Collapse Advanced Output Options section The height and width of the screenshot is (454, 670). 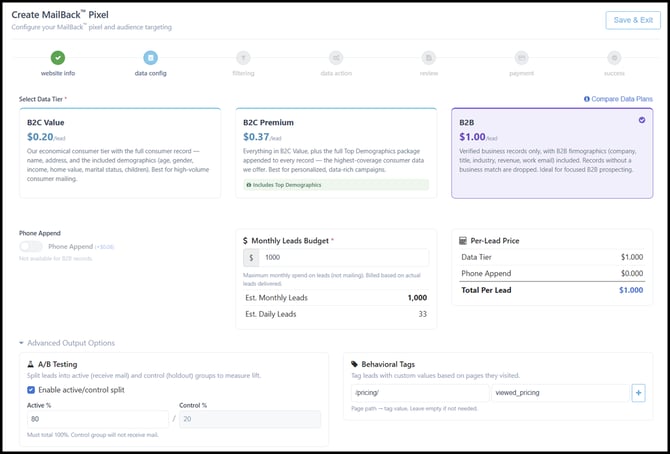[67, 343]
